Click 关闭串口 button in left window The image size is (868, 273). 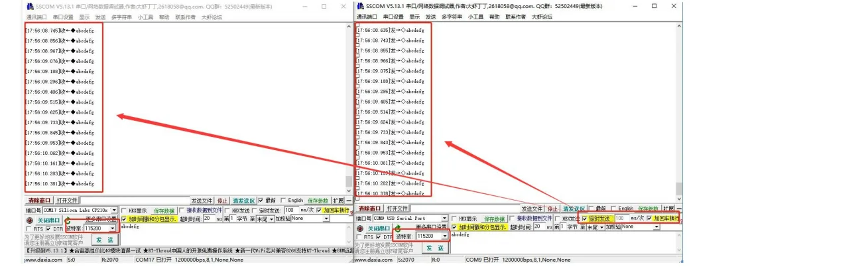(48, 221)
